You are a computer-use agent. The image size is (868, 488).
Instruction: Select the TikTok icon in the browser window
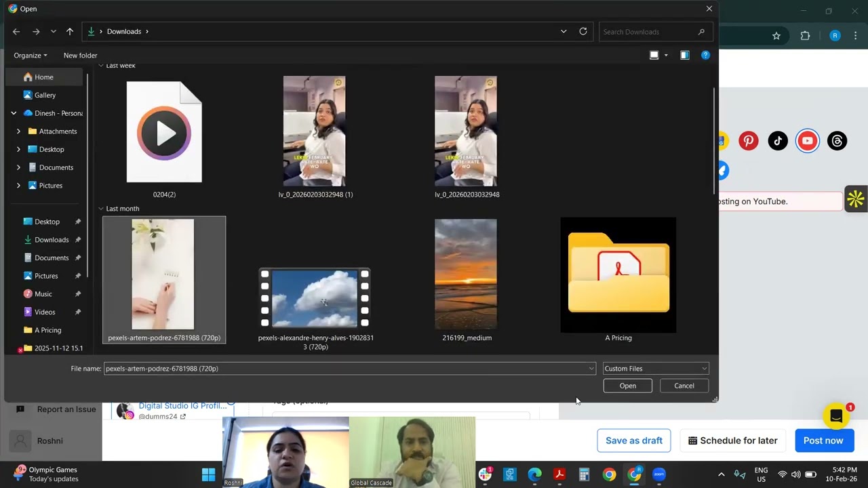point(778,141)
